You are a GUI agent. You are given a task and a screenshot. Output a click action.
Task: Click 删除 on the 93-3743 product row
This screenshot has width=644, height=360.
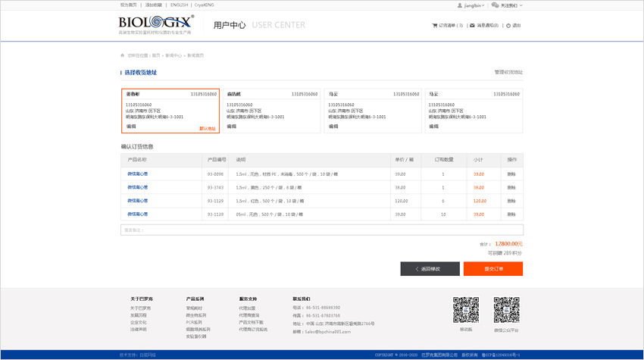[511, 187]
